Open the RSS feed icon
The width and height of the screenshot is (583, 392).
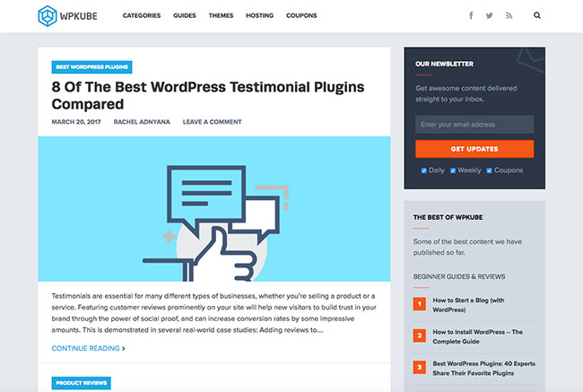(509, 15)
